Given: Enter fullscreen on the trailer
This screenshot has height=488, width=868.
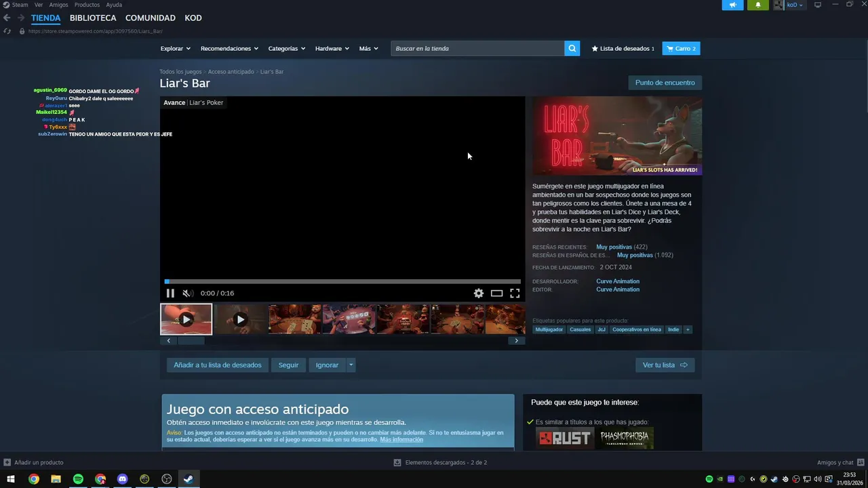Looking at the screenshot, I should (x=515, y=293).
